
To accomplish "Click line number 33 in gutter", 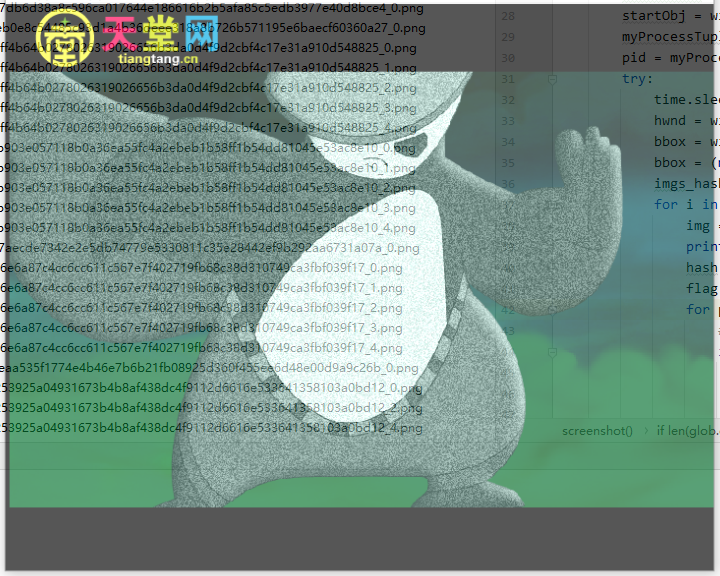I will (x=508, y=121).
